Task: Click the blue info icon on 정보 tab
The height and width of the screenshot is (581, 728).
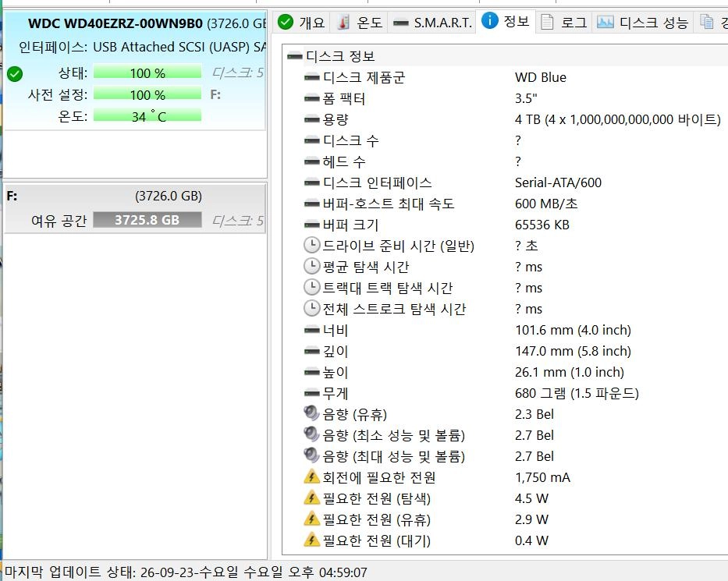Action: coord(489,20)
